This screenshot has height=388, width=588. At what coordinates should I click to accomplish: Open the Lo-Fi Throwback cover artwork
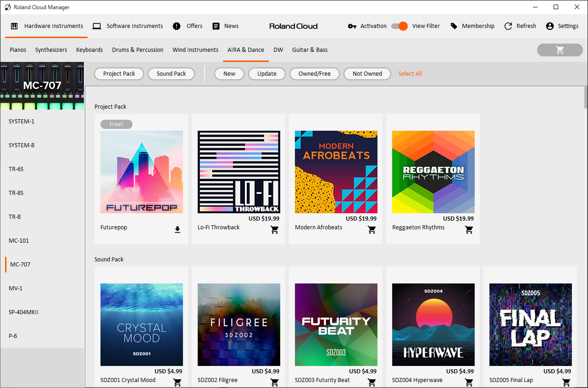tap(239, 172)
